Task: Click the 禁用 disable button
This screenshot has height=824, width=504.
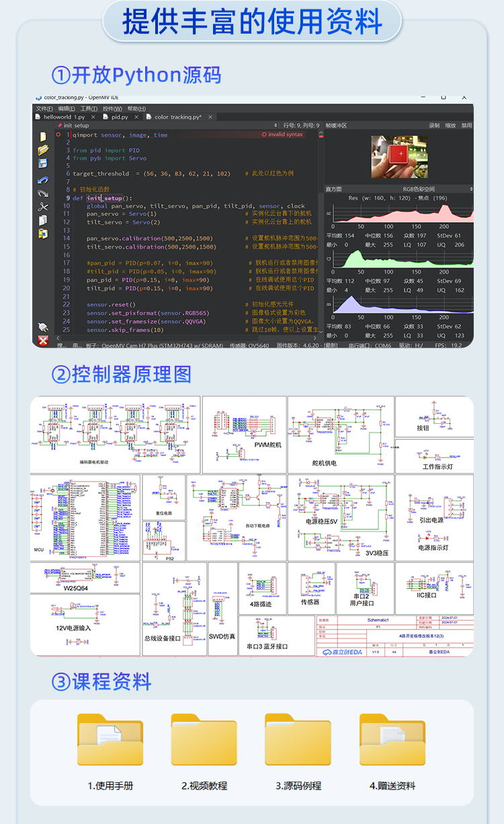Action: (466, 125)
